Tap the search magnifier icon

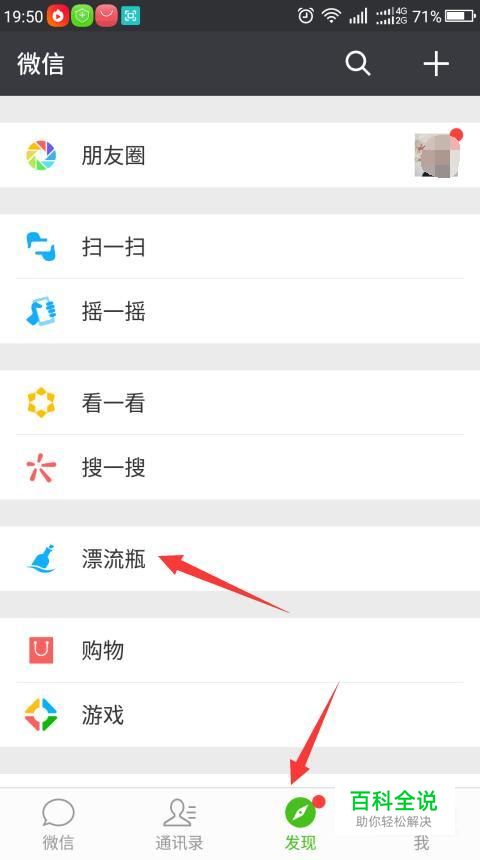click(x=358, y=64)
